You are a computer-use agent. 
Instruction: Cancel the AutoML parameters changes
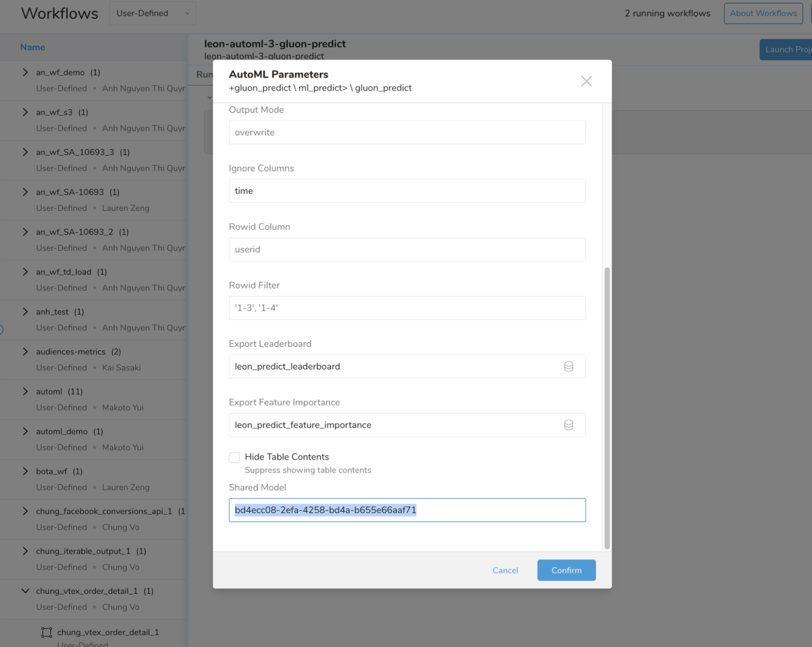click(x=505, y=570)
